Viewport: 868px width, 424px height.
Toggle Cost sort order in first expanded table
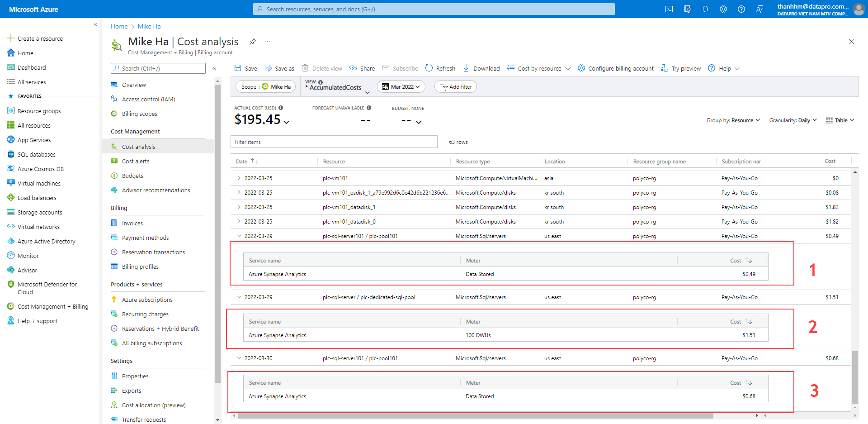point(740,260)
